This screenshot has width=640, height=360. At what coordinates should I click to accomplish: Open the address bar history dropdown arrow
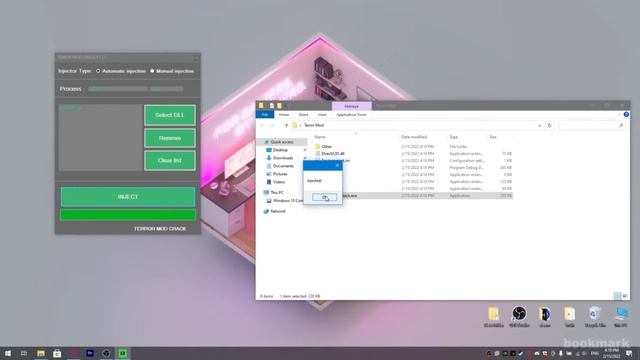pos(540,126)
